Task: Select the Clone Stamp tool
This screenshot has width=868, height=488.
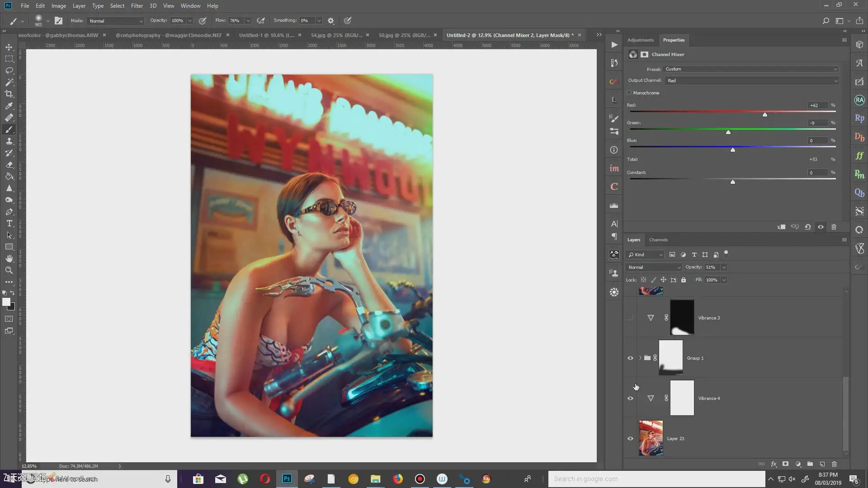Action: [9, 141]
